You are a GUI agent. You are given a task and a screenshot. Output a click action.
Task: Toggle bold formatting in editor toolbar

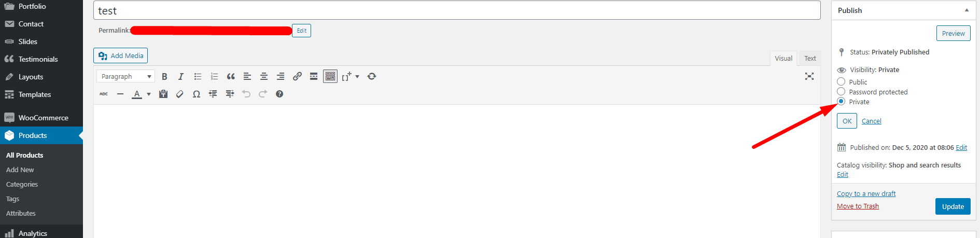click(164, 76)
